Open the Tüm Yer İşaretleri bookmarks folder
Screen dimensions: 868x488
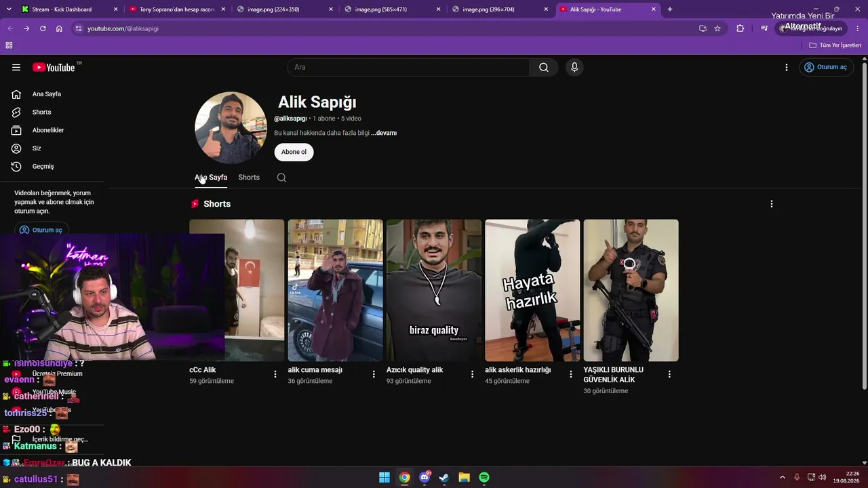[835, 45]
